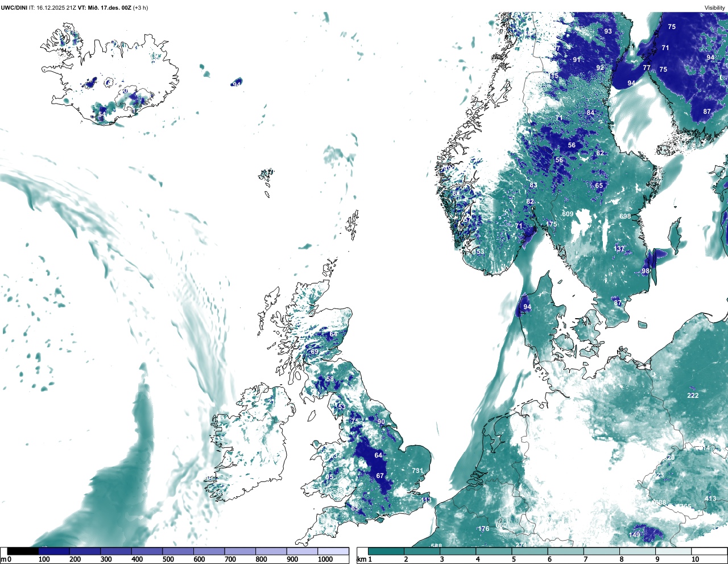Click the "698" value in eastern Sweden
Image resolution: width=728 pixels, height=564 pixels.
click(x=625, y=216)
